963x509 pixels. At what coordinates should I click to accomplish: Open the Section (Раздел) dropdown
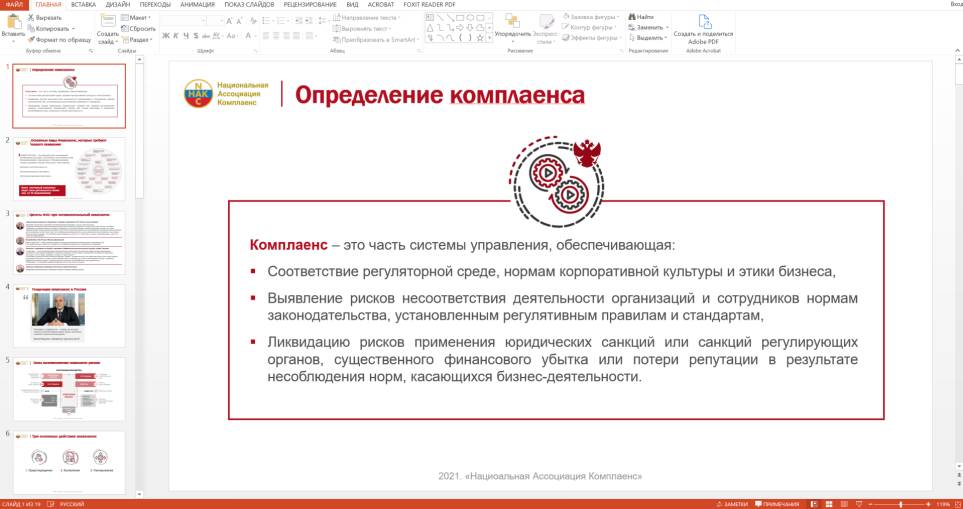coord(140,39)
